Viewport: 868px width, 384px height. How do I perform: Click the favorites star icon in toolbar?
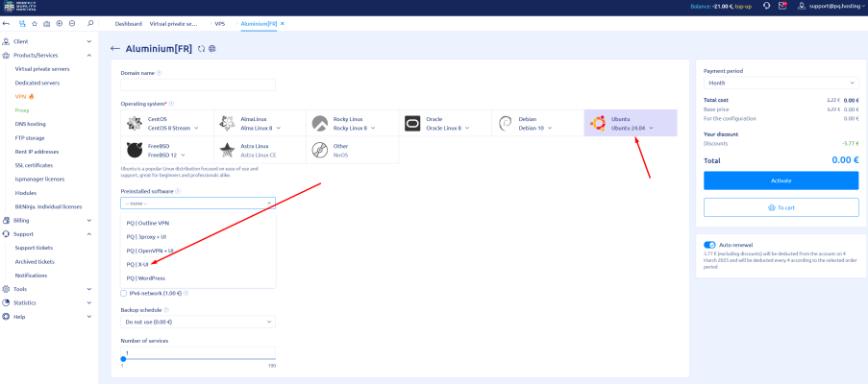[35, 22]
